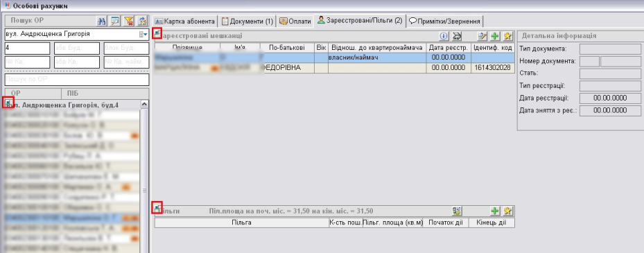Edit resident with pencil icon
The width and height of the screenshot is (644, 253).
tap(482, 36)
